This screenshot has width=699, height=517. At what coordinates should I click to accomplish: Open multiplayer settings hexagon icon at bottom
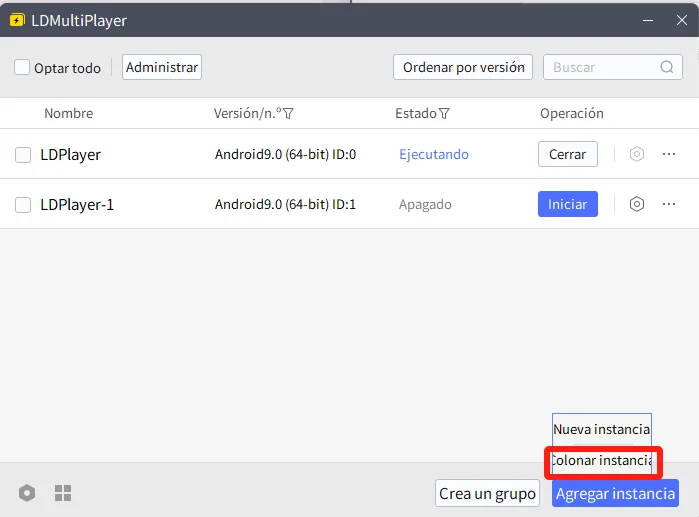point(27,493)
